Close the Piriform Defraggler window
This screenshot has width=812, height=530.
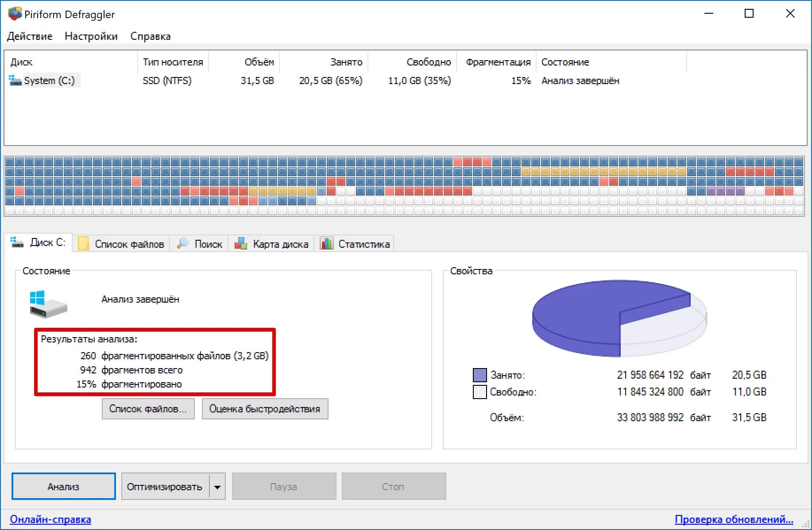[x=790, y=14]
